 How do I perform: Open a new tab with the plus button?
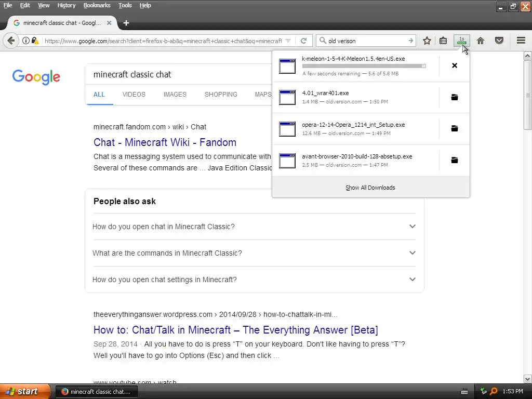126,23
